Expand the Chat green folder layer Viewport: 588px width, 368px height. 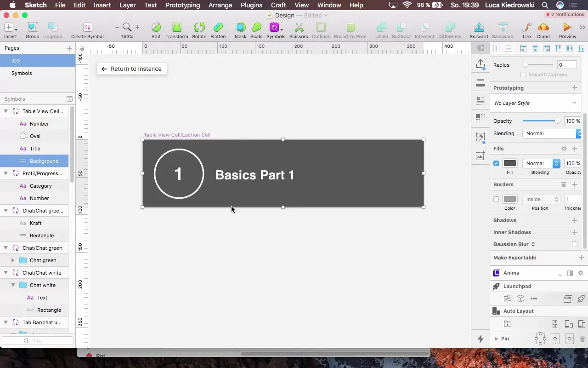coord(13,260)
